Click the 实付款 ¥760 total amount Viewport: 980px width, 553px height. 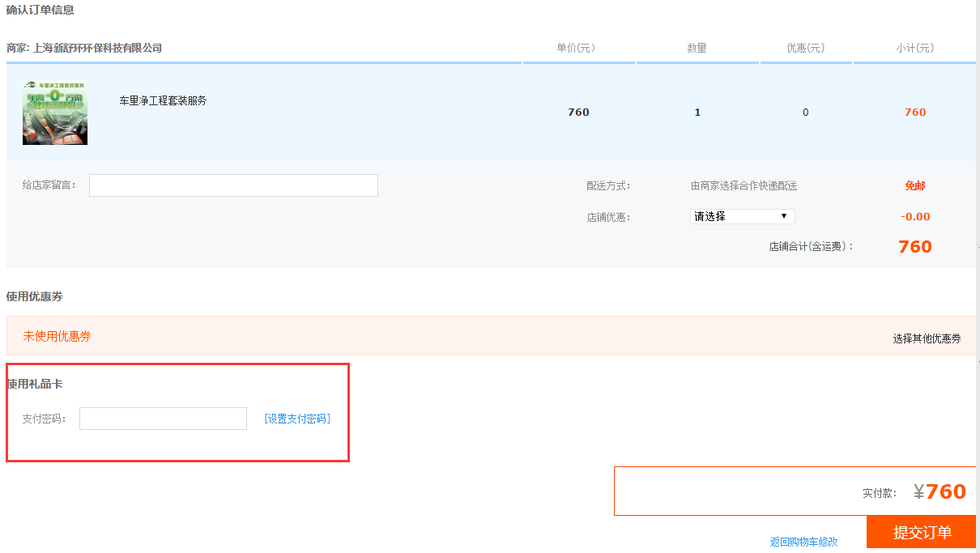[x=940, y=491]
